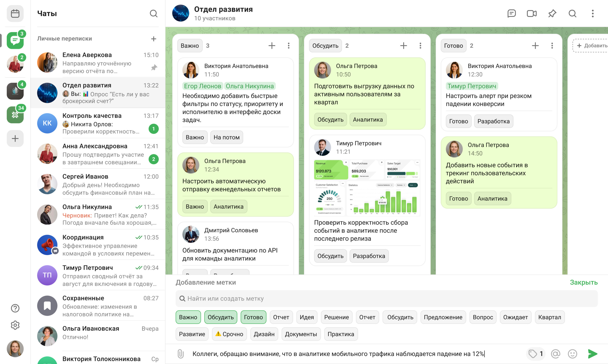The height and width of the screenshot is (364, 608).
Task: Open the chat header more options menu
Action: [x=592, y=13]
